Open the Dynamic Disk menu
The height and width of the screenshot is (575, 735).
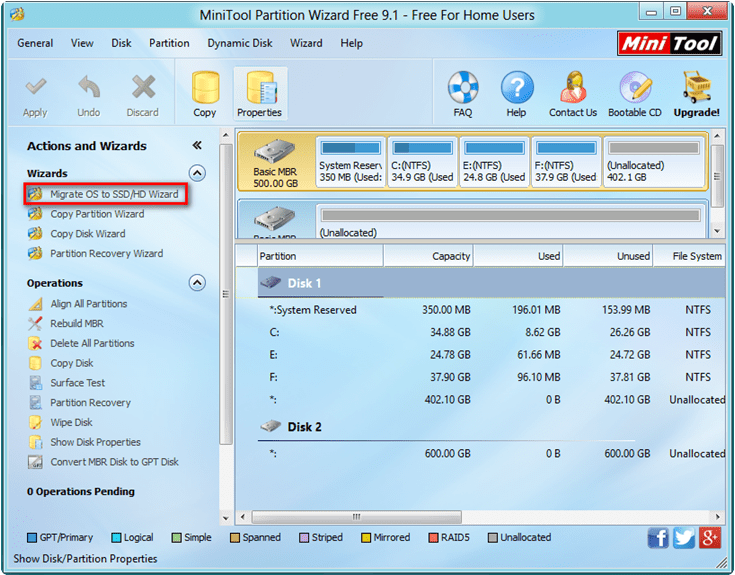pos(240,43)
